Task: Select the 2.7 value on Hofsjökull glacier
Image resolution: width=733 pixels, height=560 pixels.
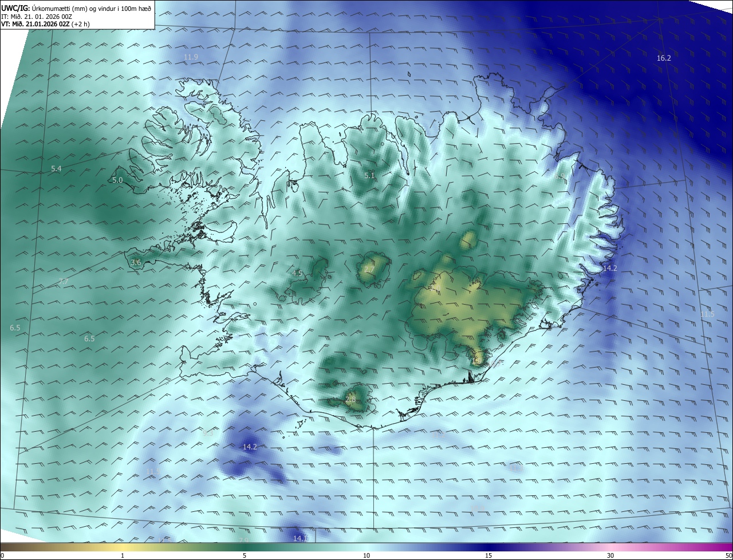Action: click(369, 270)
